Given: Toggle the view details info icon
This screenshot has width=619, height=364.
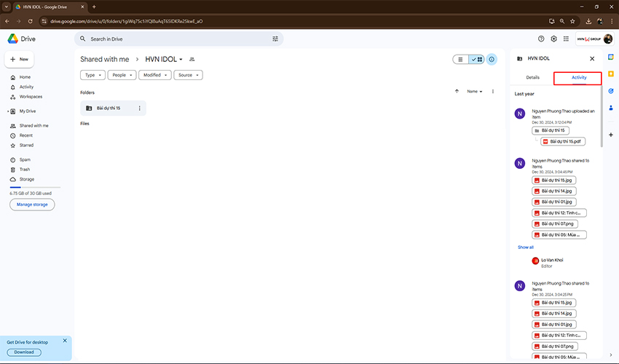Looking at the screenshot, I should click(492, 59).
